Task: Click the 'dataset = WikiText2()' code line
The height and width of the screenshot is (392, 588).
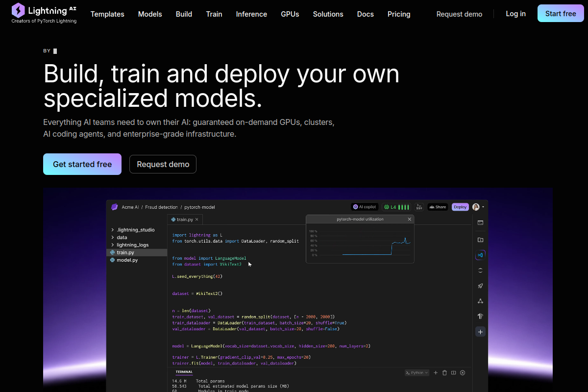Action: tap(197, 294)
